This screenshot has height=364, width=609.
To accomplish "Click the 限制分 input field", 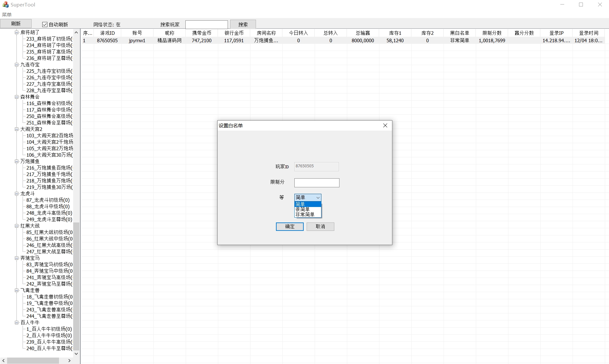I will tap(317, 183).
